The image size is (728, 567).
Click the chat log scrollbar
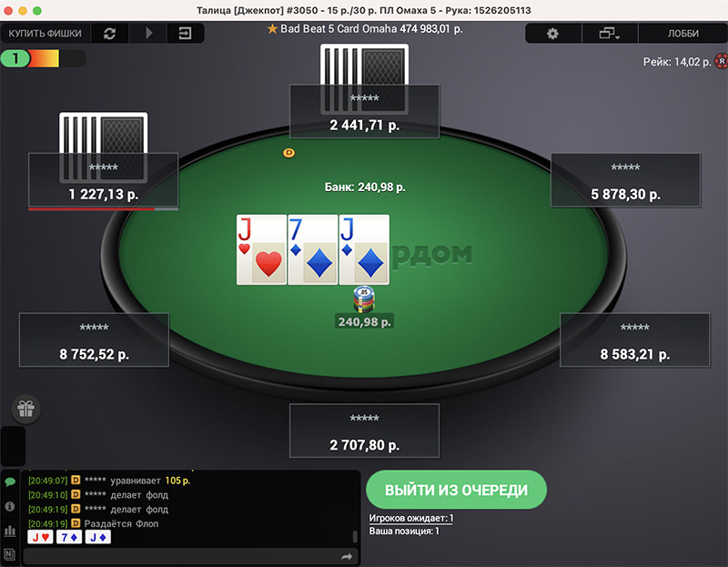[355, 536]
